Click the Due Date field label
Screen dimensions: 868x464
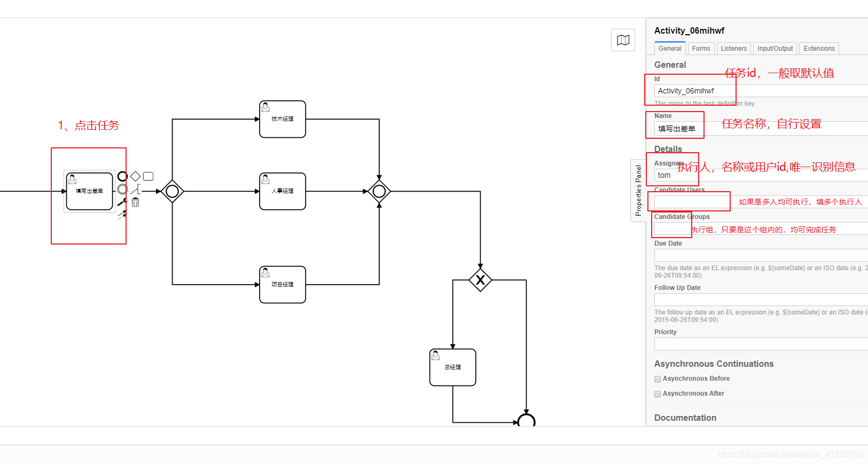[x=668, y=243]
